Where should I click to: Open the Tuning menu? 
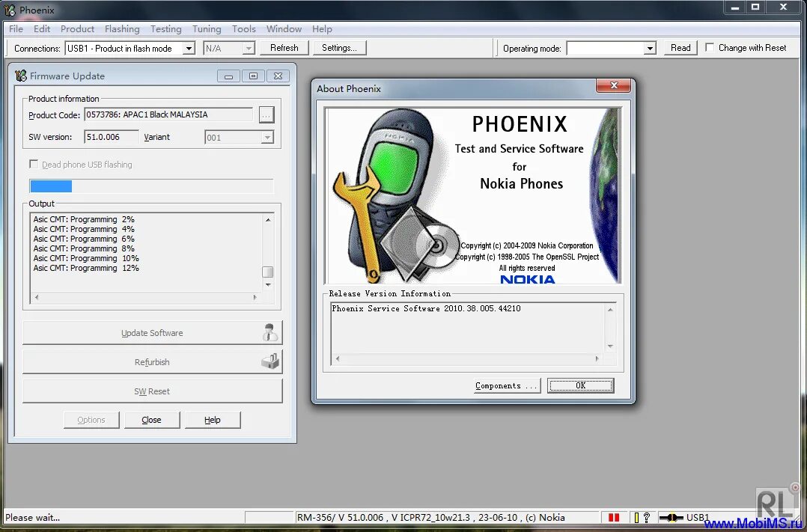(207, 29)
